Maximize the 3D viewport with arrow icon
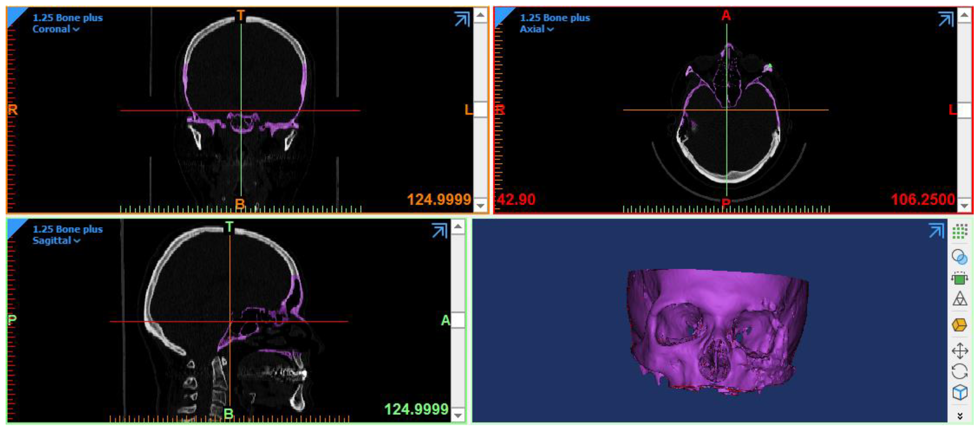 click(x=936, y=230)
